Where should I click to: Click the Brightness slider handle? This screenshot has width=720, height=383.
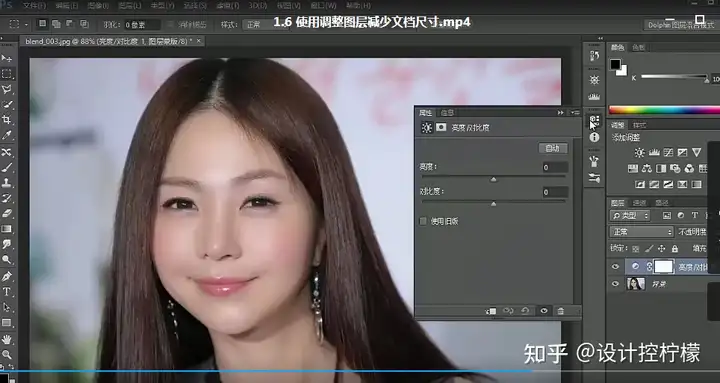pos(494,179)
